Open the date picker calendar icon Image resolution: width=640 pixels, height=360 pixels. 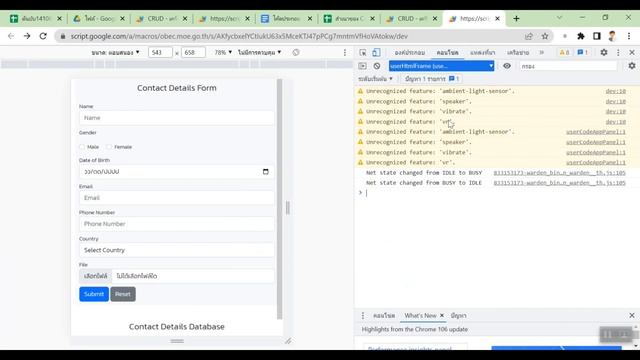(266, 171)
